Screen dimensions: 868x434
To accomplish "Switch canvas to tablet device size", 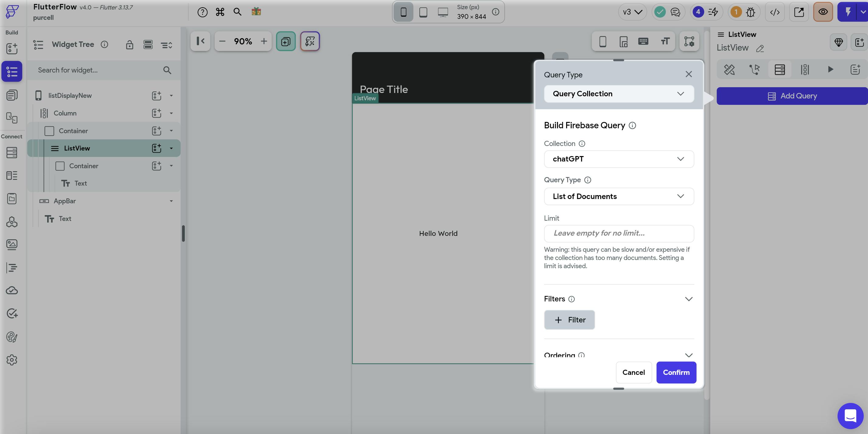I will coord(423,12).
